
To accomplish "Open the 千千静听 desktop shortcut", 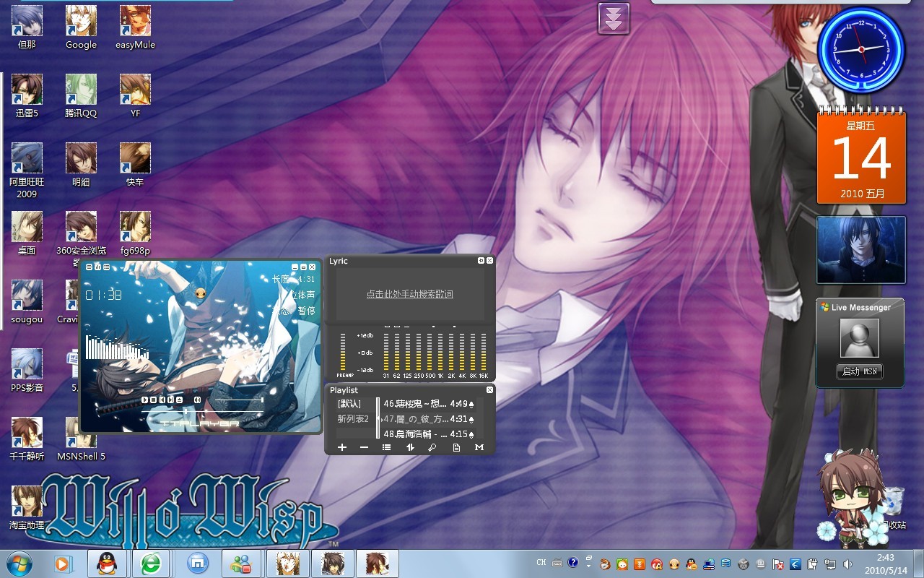I will 27,439.
